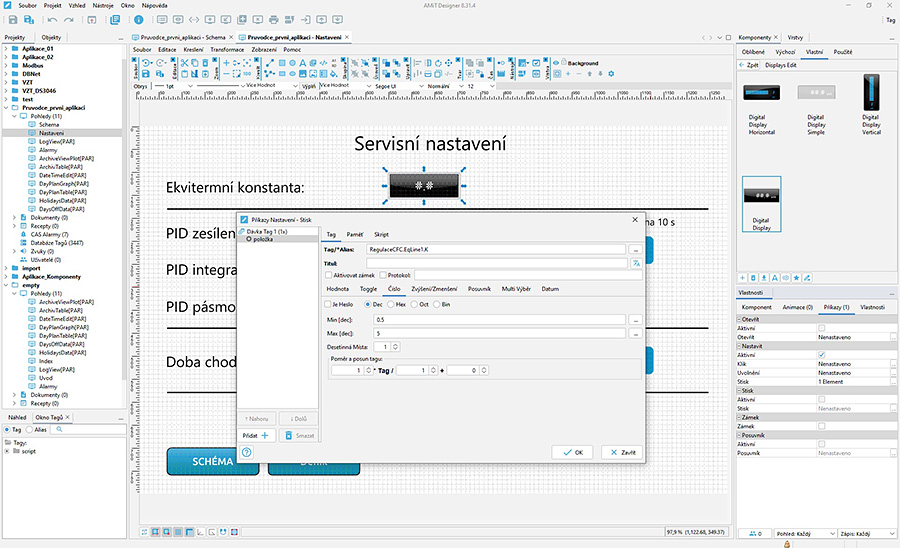Tick the Je Heslo checkbox
Image resolution: width=900 pixels, height=548 pixels.
[x=328, y=305]
